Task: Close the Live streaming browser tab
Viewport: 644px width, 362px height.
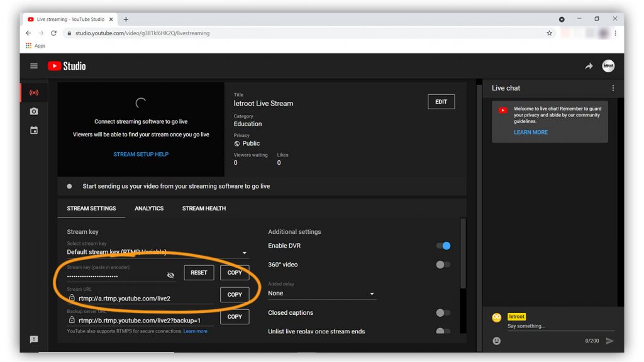Action: (111, 19)
